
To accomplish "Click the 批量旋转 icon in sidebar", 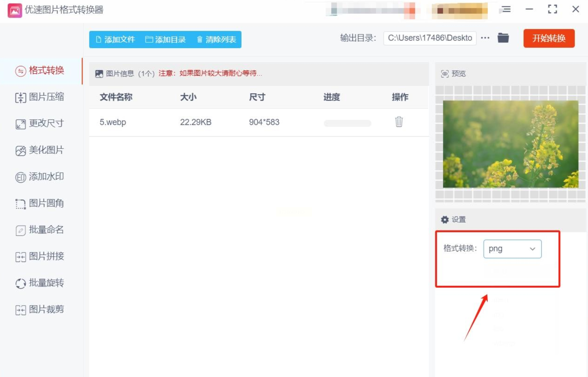I will tap(20, 283).
